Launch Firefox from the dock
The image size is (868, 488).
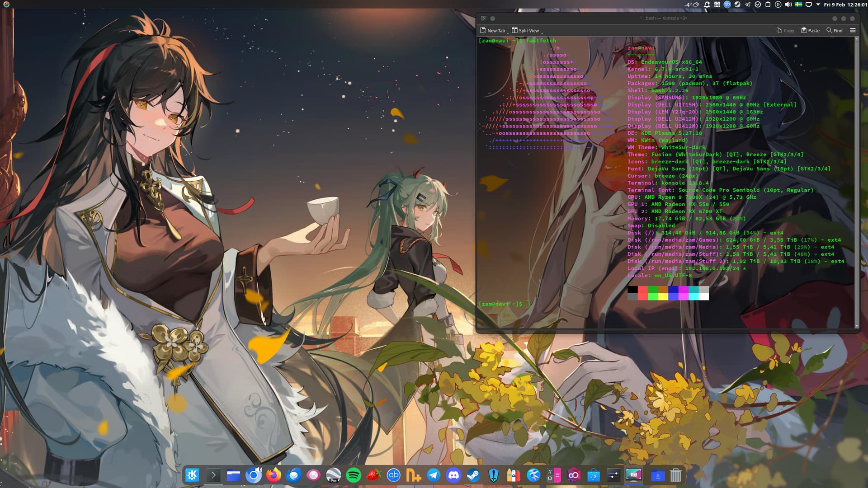(x=274, y=475)
